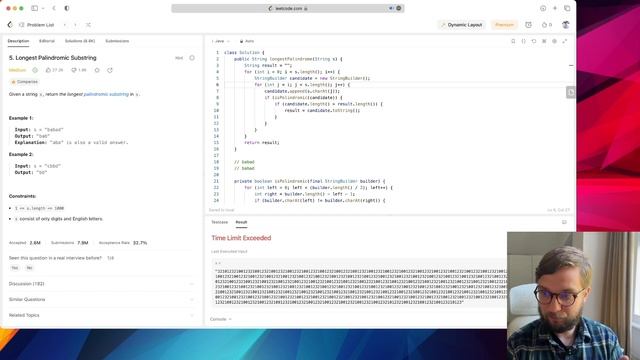Open the Problem List panel
The height and width of the screenshot is (360, 640).
[37, 25]
